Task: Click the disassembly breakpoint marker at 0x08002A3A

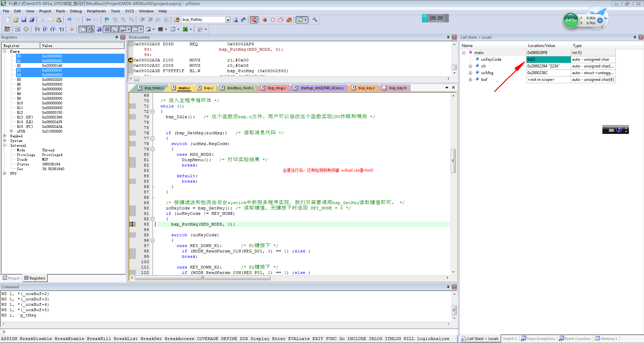Action: pos(131,60)
